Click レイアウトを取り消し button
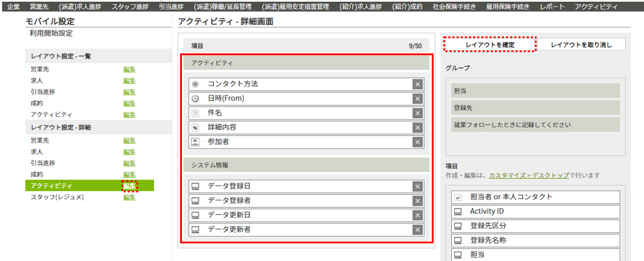Viewport: 644px width, 261px height. (x=581, y=44)
